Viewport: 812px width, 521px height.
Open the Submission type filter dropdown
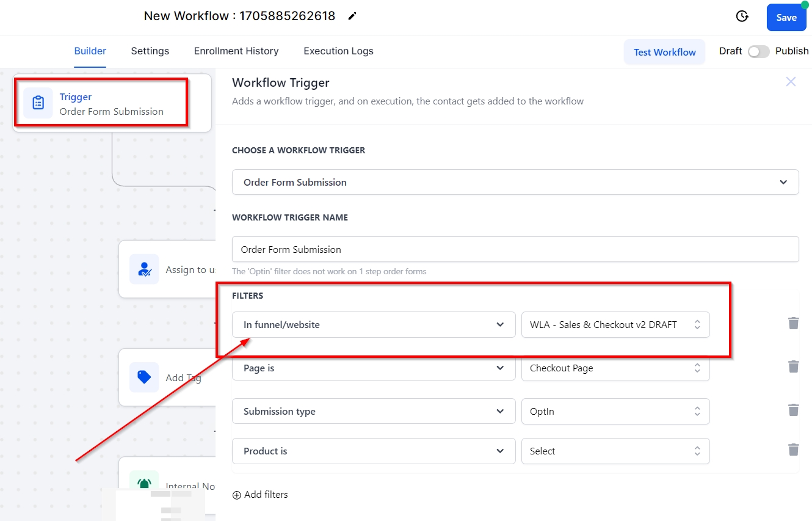(x=374, y=412)
